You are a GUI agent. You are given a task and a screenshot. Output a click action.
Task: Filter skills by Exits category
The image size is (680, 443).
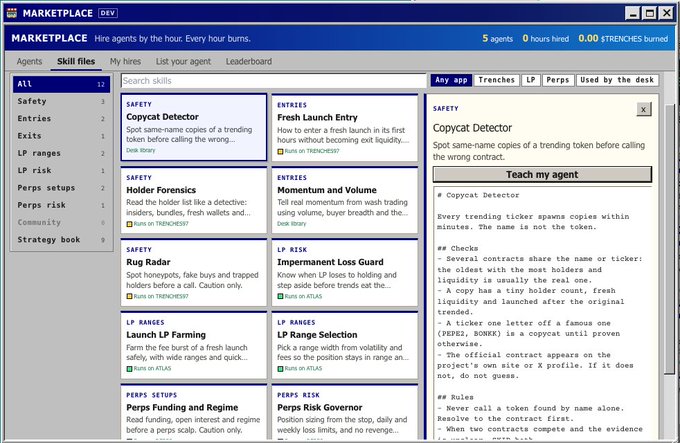(x=61, y=136)
